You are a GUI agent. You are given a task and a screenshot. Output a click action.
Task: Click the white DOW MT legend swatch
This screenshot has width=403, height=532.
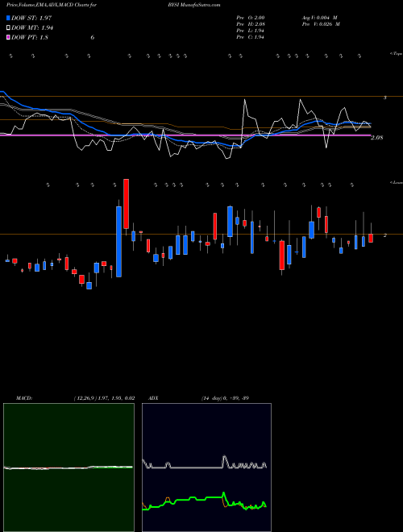[x=9, y=27]
